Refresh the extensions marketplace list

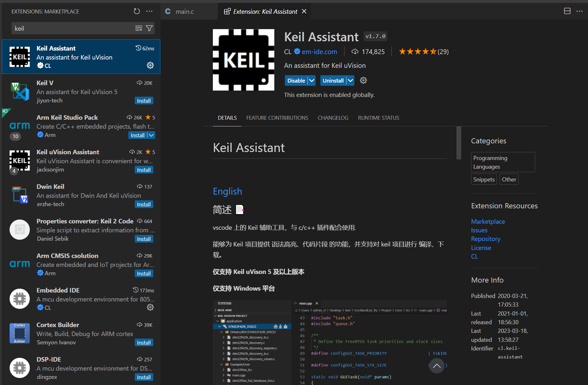[137, 12]
